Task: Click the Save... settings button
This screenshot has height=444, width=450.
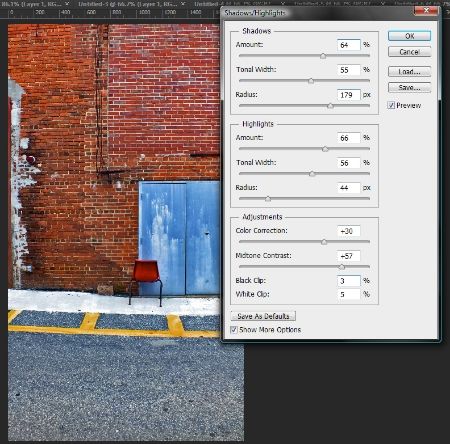Action: [x=409, y=87]
